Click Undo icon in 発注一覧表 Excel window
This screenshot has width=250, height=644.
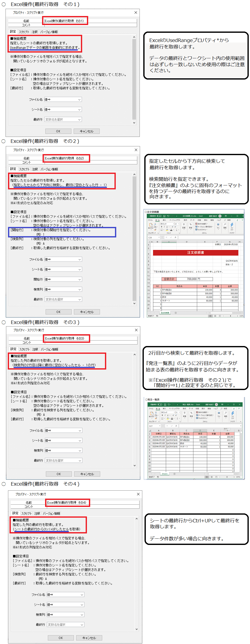169,405
